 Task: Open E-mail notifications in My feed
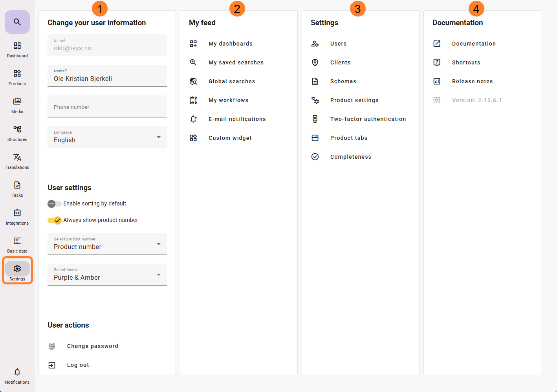[x=237, y=119]
